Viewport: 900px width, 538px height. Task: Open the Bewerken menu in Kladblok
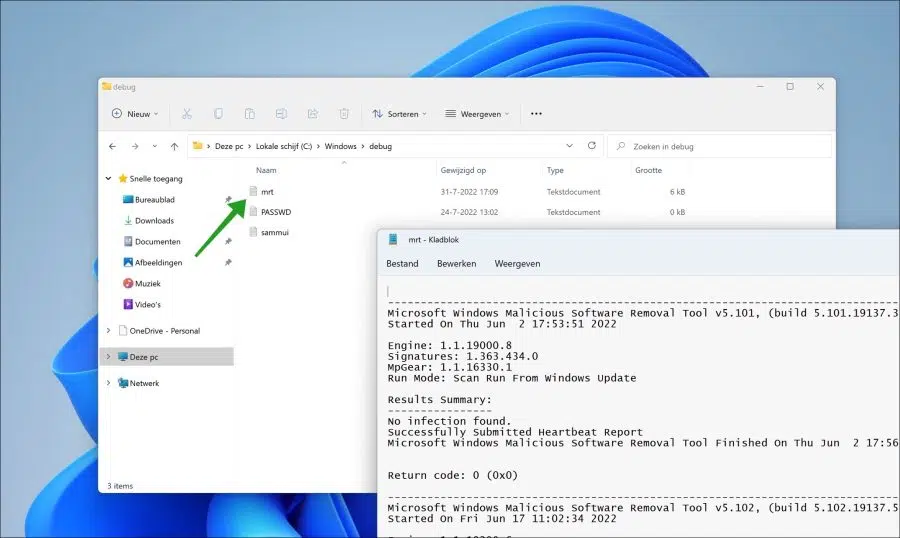(x=456, y=264)
